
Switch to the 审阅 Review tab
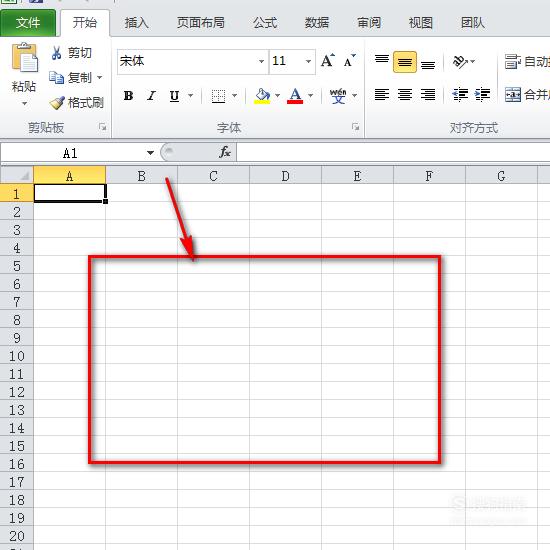(x=369, y=23)
